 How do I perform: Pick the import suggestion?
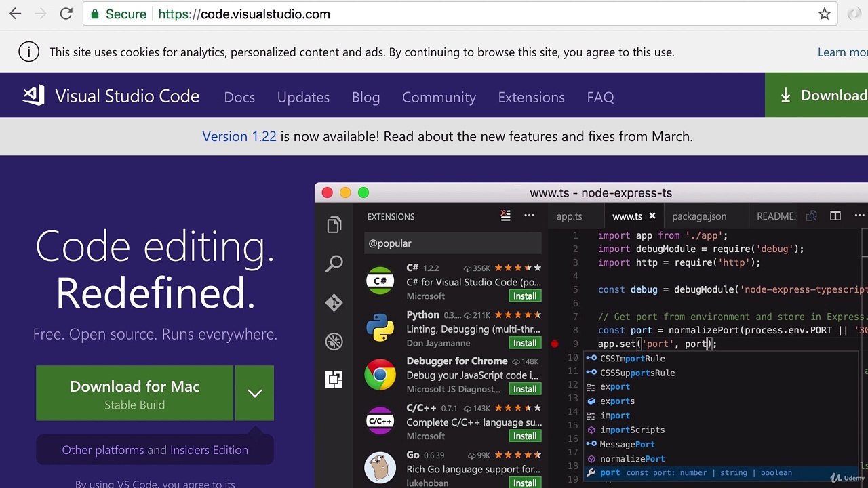click(x=721, y=415)
